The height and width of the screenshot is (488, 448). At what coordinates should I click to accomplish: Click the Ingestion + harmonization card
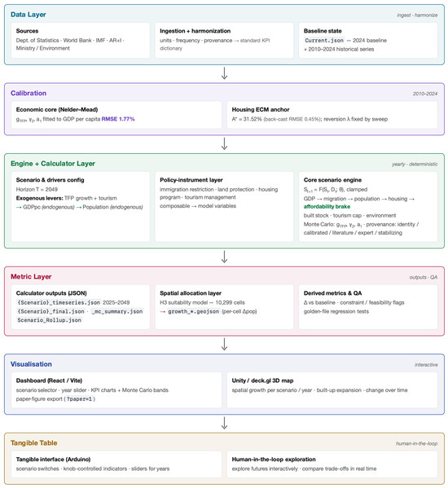pos(224,40)
